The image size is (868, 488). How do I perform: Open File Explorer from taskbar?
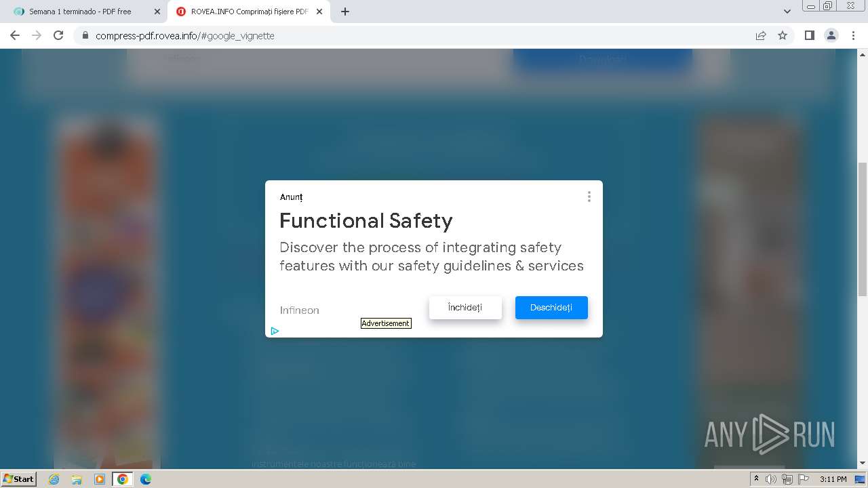77,479
